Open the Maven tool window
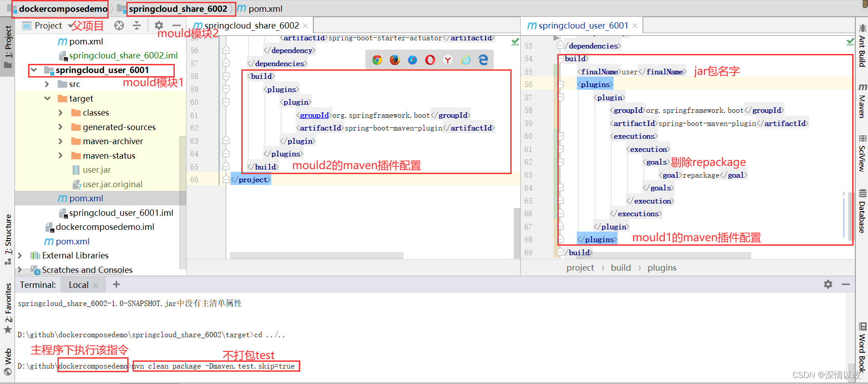The width and height of the screenshot is (868, 384). 862,101
